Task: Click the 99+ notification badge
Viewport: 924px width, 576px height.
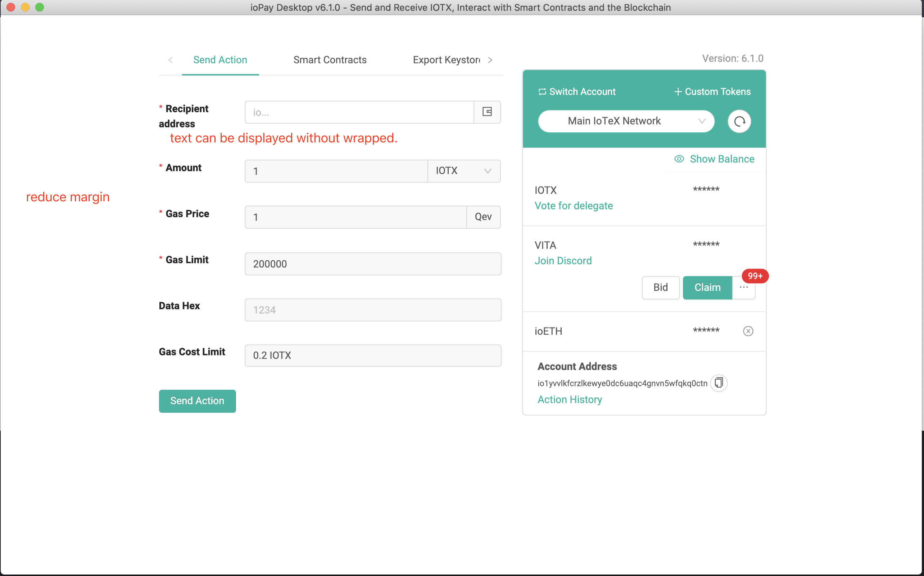Action: click(755, 276)
